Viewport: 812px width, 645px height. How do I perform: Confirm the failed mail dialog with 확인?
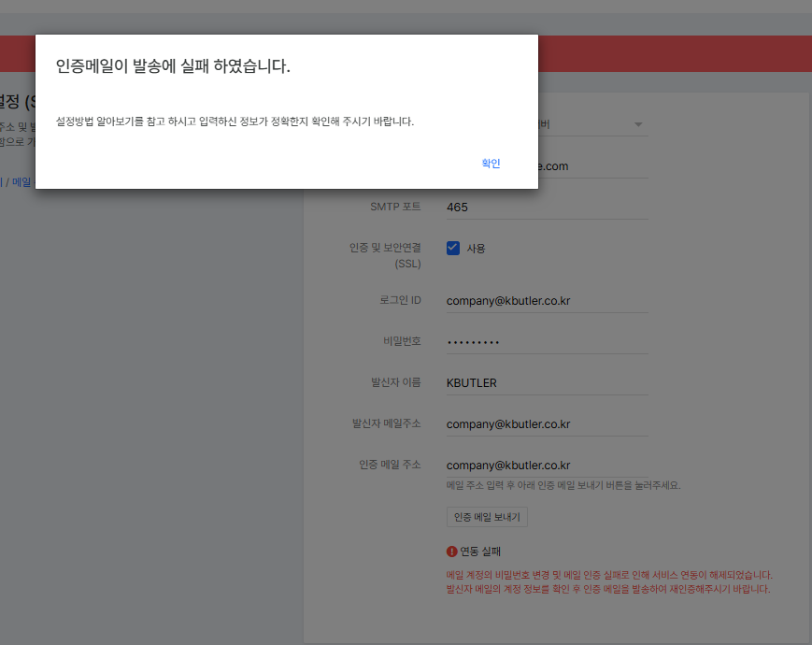pos(491,164)
